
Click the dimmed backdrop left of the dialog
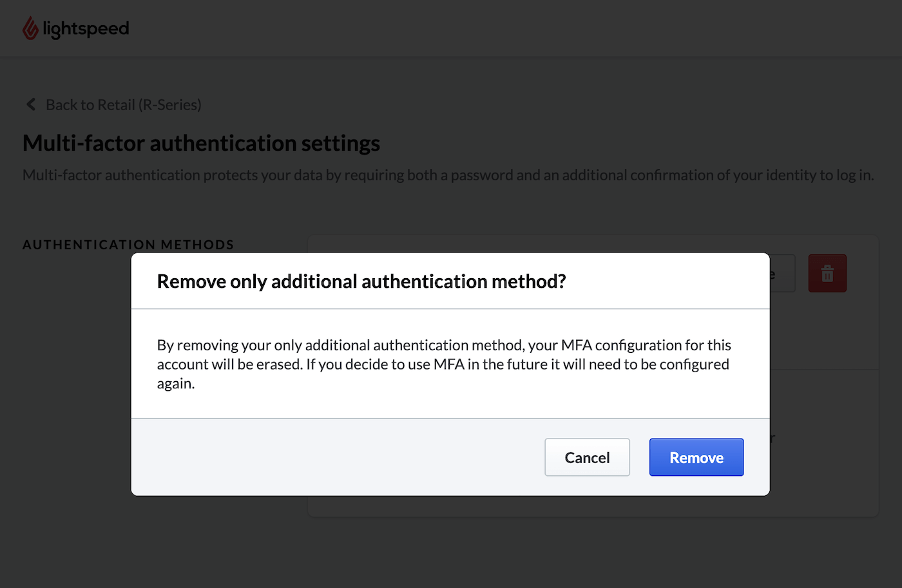64,386
